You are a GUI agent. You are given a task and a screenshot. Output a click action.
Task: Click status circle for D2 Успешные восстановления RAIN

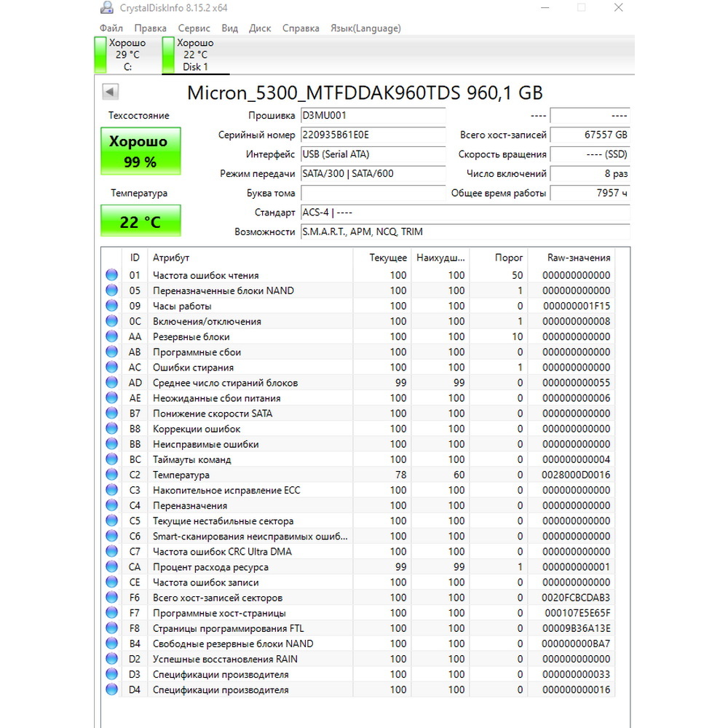112,659
